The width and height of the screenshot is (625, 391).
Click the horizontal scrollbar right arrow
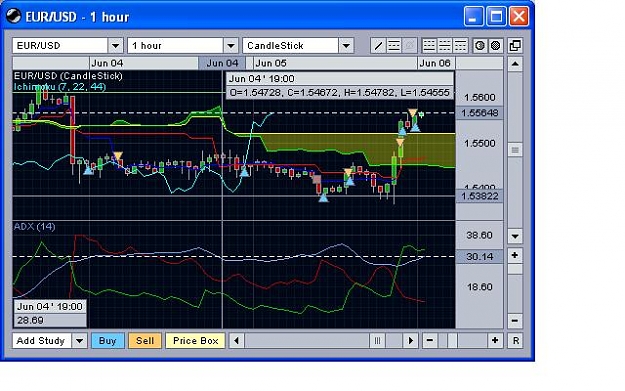coord(411,340)
